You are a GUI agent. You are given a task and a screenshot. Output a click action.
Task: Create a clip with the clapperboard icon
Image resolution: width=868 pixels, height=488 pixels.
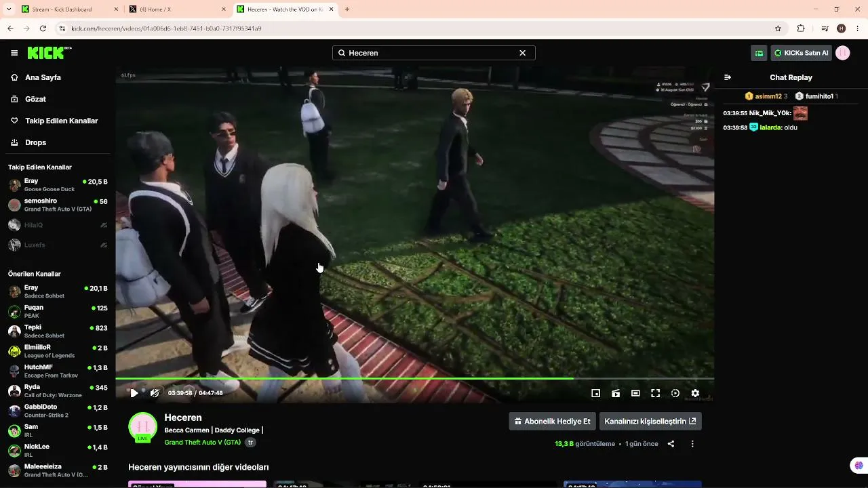[616, 393]
